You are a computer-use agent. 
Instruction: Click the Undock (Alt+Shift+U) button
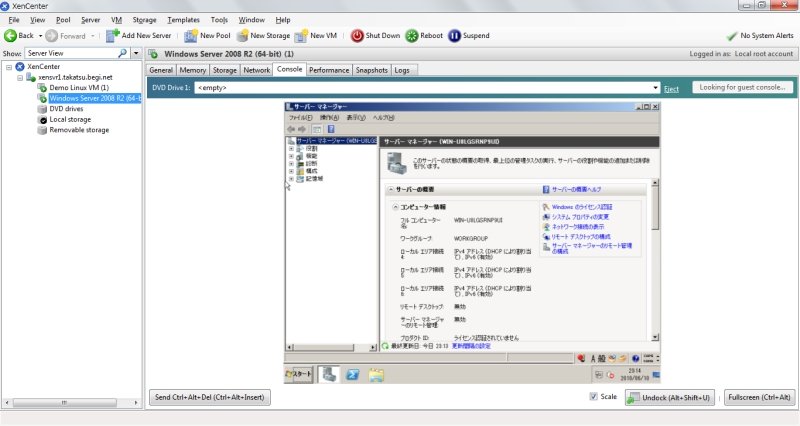pyautogui.click(x=670, y=397)
